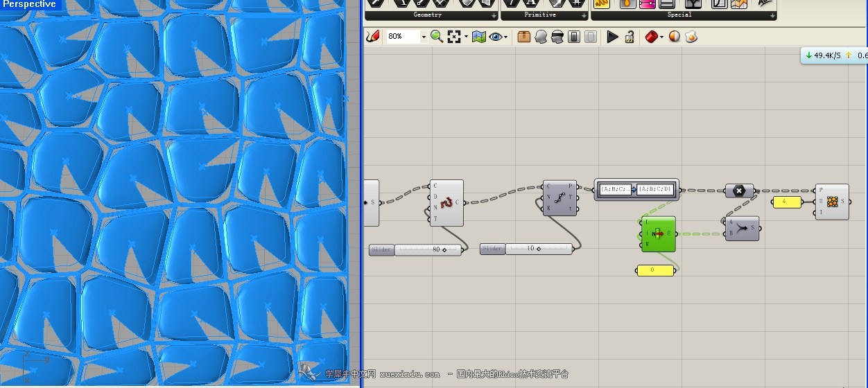
Task: Click the Special panel label
Action: pos(679,15)
